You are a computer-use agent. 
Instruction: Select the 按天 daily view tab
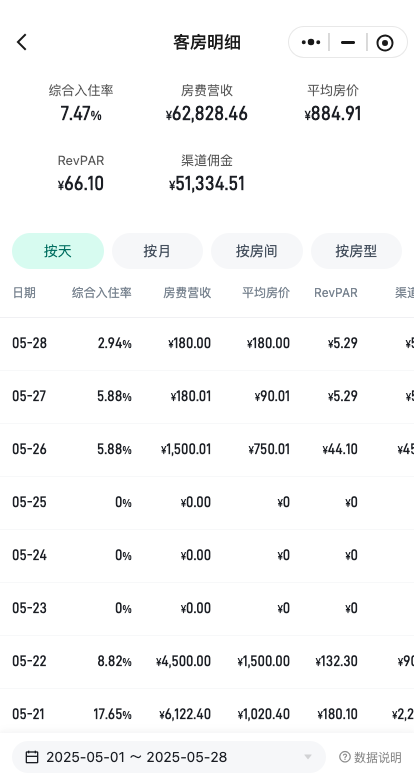(58, 251)
